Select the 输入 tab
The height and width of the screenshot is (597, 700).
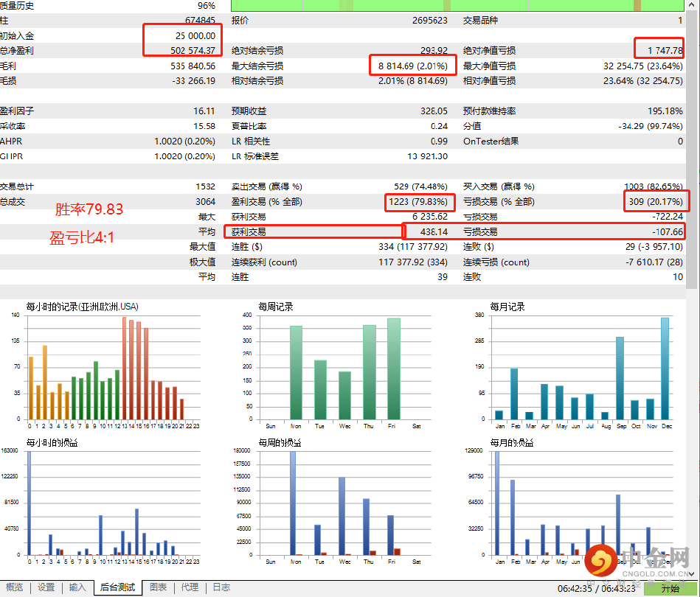coord(77,587)
